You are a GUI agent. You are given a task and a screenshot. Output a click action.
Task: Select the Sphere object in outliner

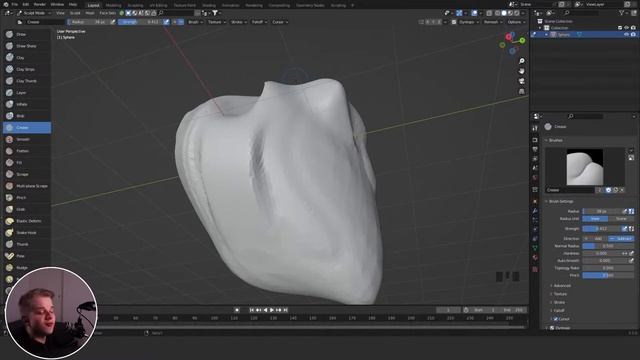[564, 35]
